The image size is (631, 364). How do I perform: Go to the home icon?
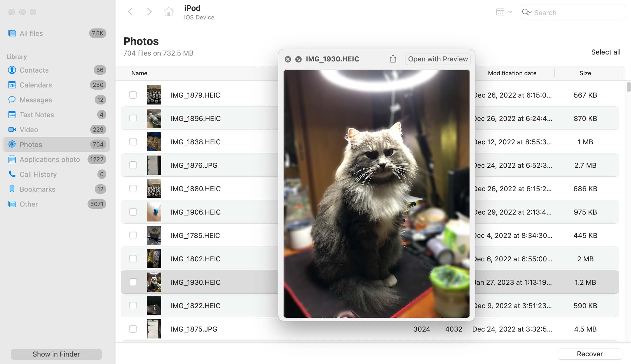click(x=168, y=12)
